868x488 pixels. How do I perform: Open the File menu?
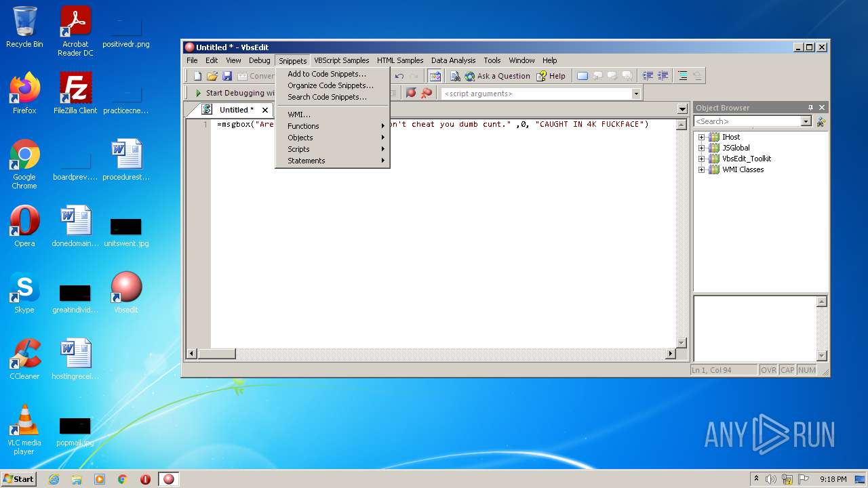point(193,60)
